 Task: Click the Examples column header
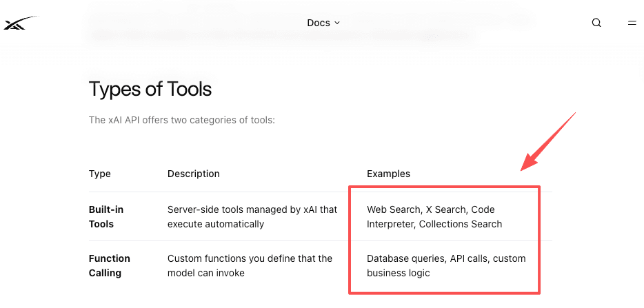(x=388, y=174)
